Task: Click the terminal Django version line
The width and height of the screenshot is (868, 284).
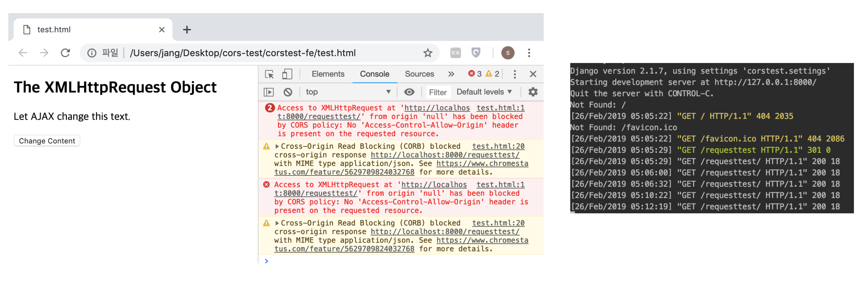Action: pyautogui.click(x=700, y=71)
